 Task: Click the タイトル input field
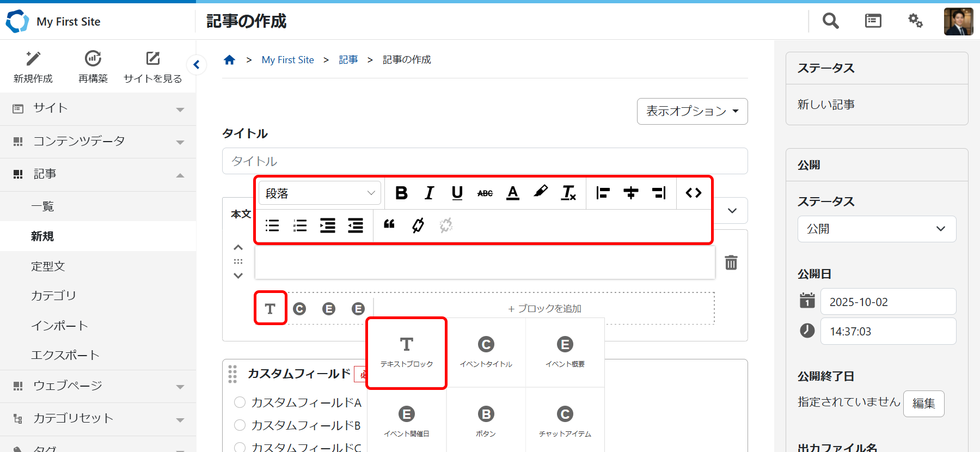(x=485, y=161)
